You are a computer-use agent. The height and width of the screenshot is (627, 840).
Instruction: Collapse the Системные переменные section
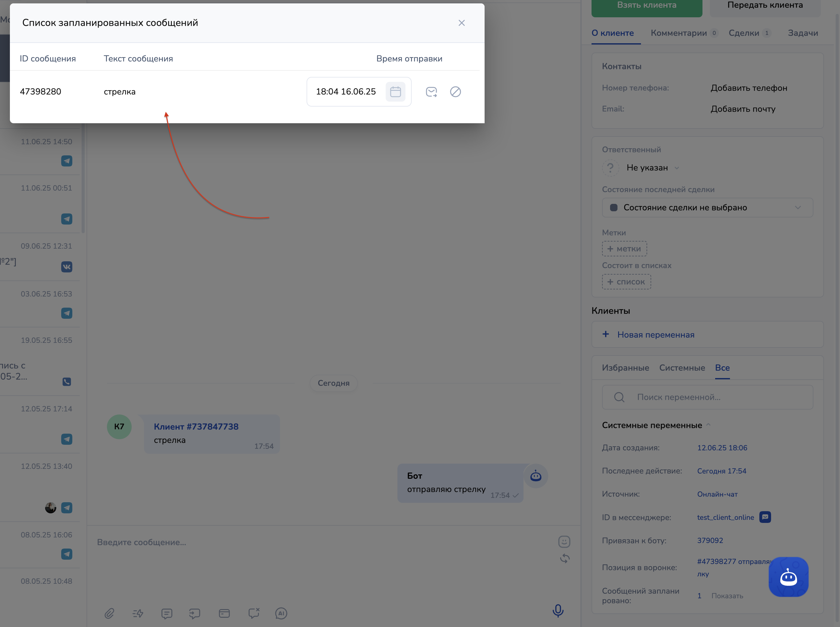point(708,425)
